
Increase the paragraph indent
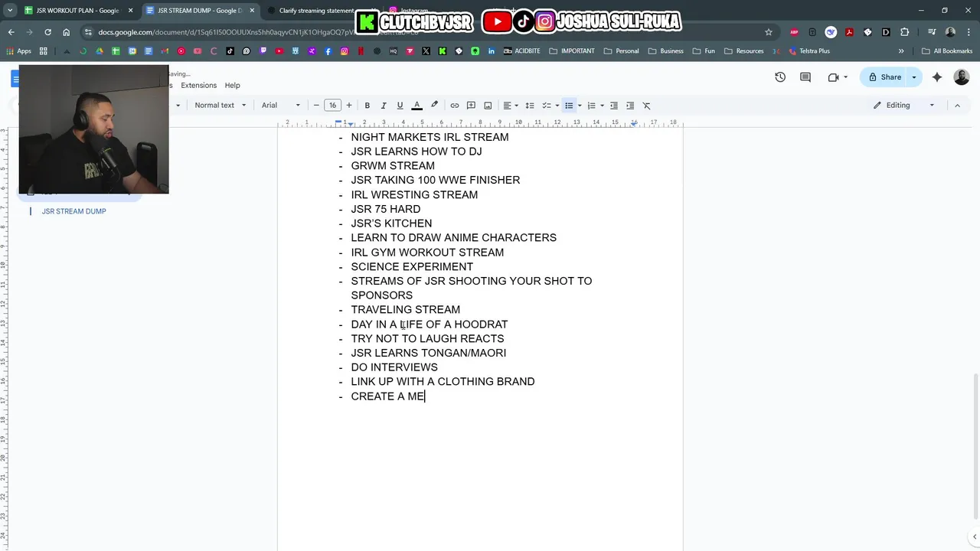630,106
